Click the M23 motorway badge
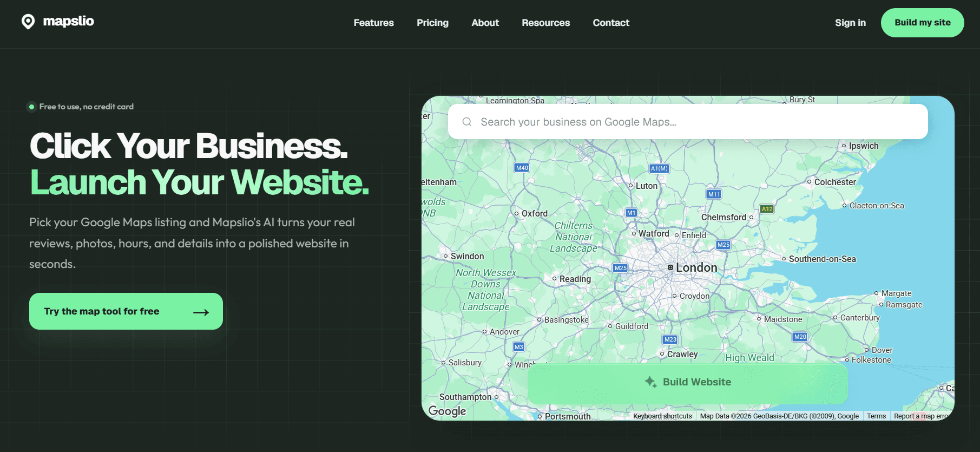 pyautogui.click(x=670, y=339)
